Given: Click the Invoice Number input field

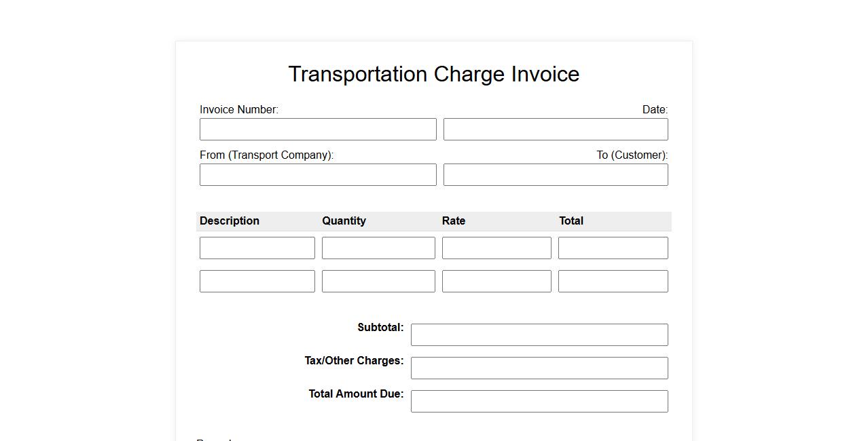Looking at the screenshot, I should (x=318, y=130).
